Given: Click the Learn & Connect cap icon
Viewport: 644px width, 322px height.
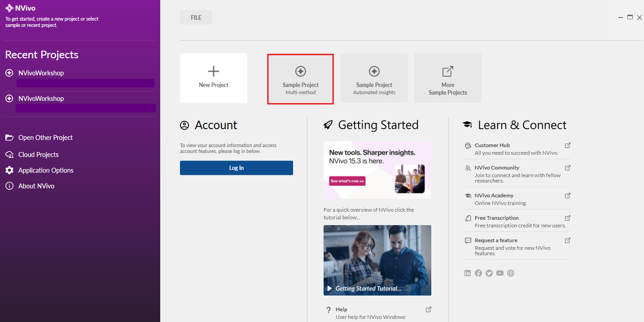Looking at the screenshot, I should coord(468,125).
